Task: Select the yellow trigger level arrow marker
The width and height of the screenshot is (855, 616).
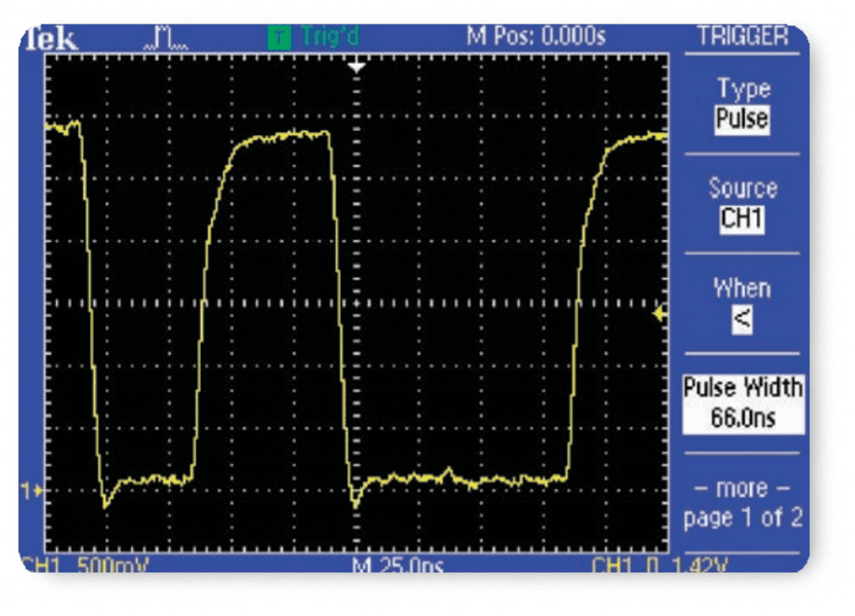Action: click(660, 313)
